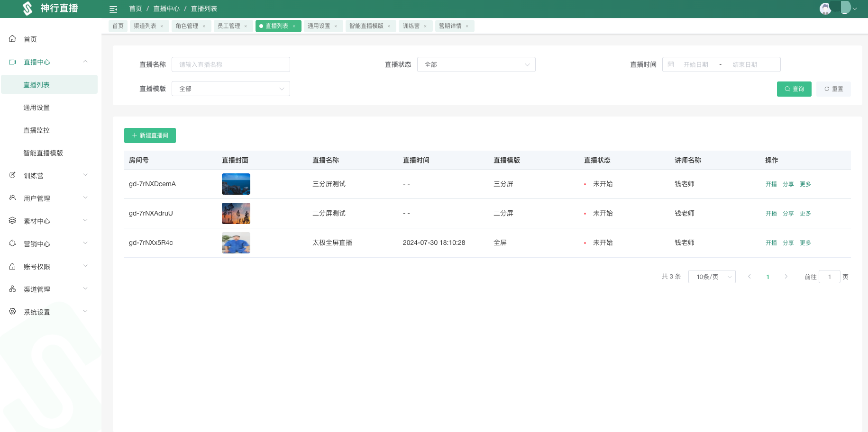
Task: Close the 员工管理 tab
Action: tap(246, 26)
